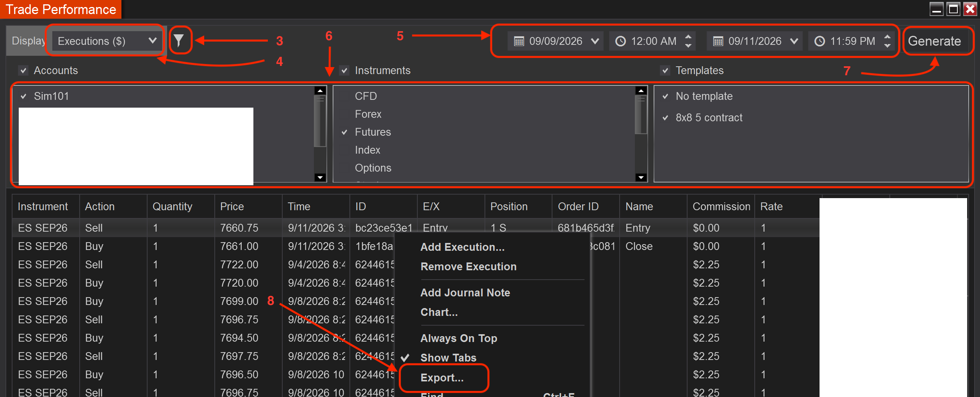The height and width of the screenshot is (397, 980).
Task: Click the Generate button
Action: pyautogui.click(x=934, y=41)
